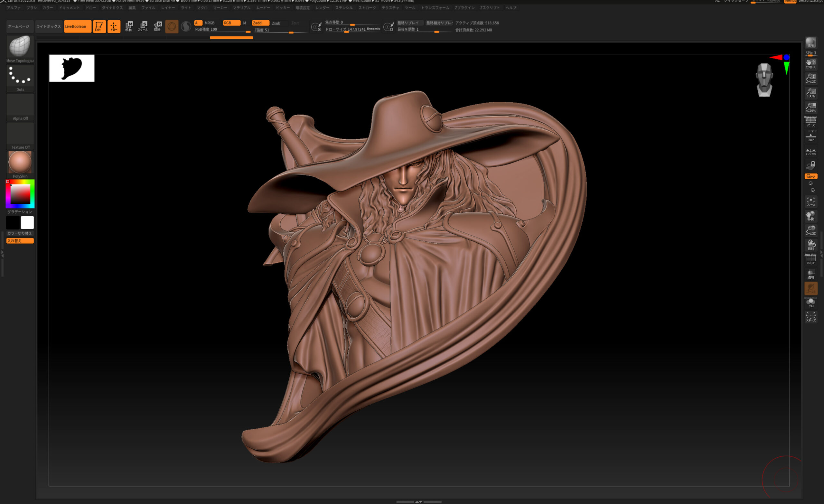Click the RGB強度 slider
The height and width of the screenshot is (504, 824).
[x=222, y=30]
